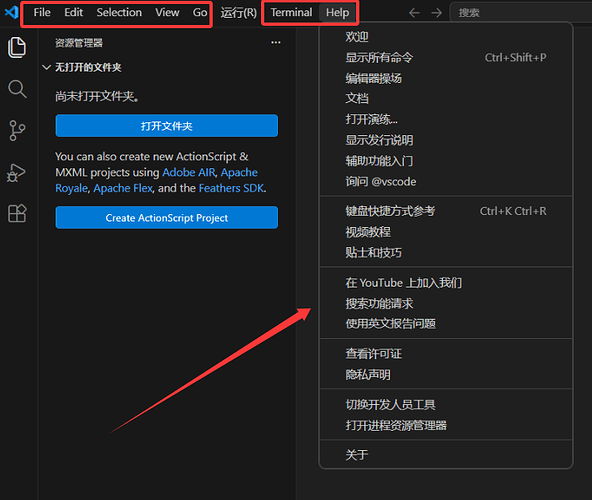
Task: Follow the Feathers SDK link
Action: (231, 188)
